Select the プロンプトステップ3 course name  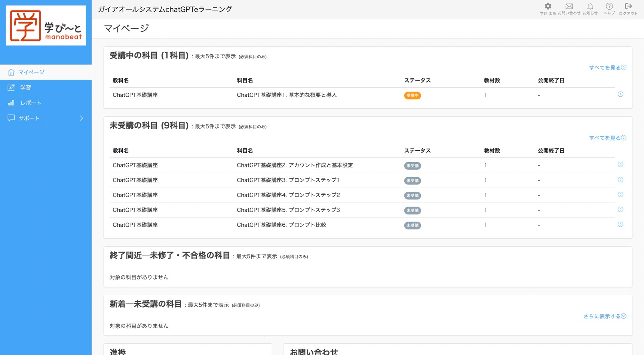click(288, 210)
